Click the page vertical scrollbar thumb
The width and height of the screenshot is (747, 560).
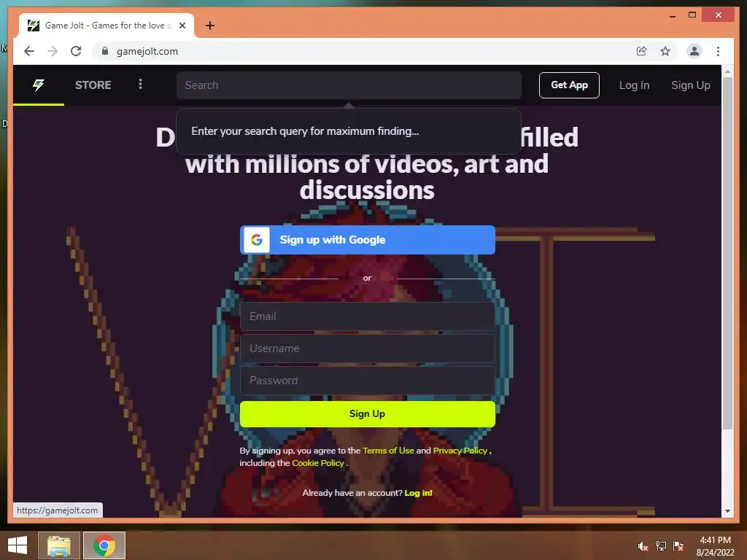click(727, 253)
